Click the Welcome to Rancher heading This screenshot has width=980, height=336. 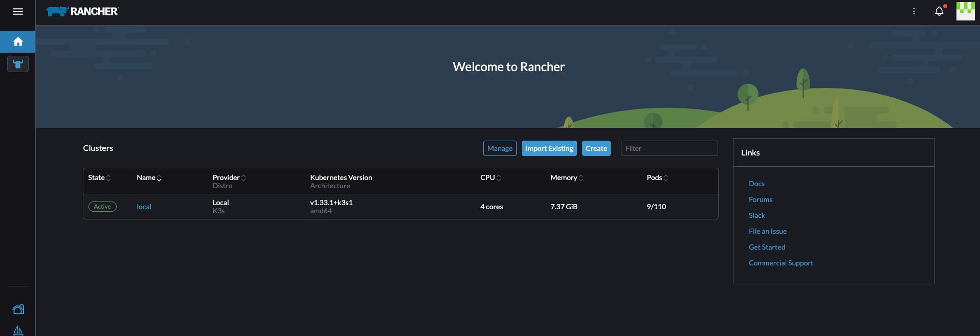click(x=508, y=67)
